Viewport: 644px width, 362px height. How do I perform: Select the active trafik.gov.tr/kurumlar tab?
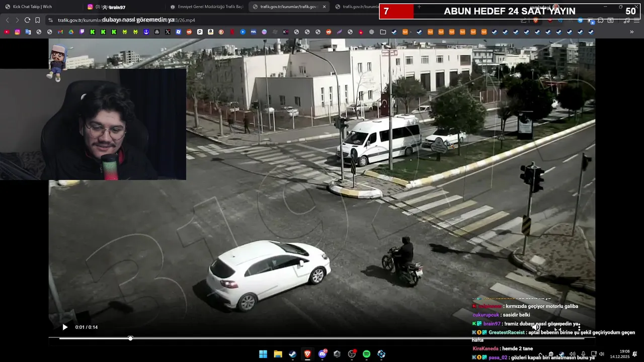click(288, 7)
